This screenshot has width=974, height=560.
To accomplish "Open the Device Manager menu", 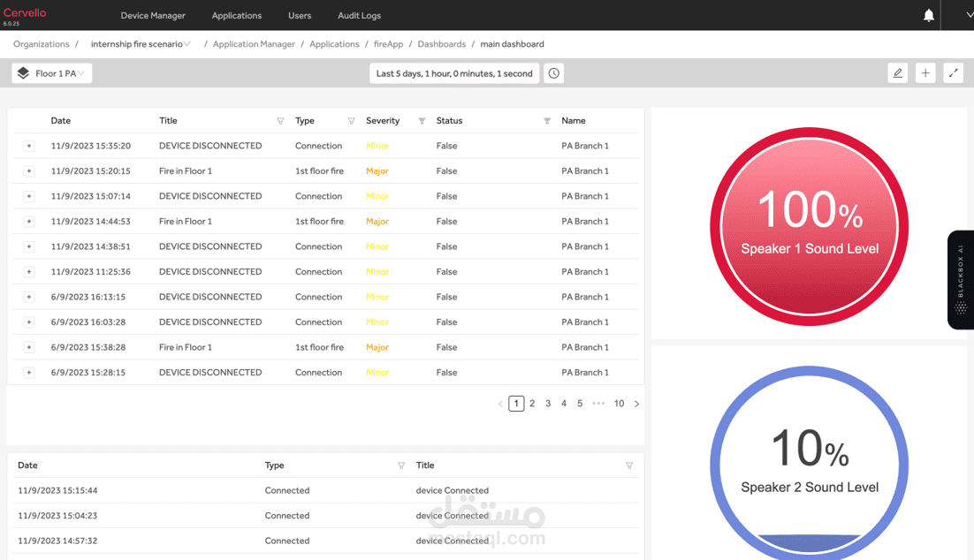I will coord(153,16).
